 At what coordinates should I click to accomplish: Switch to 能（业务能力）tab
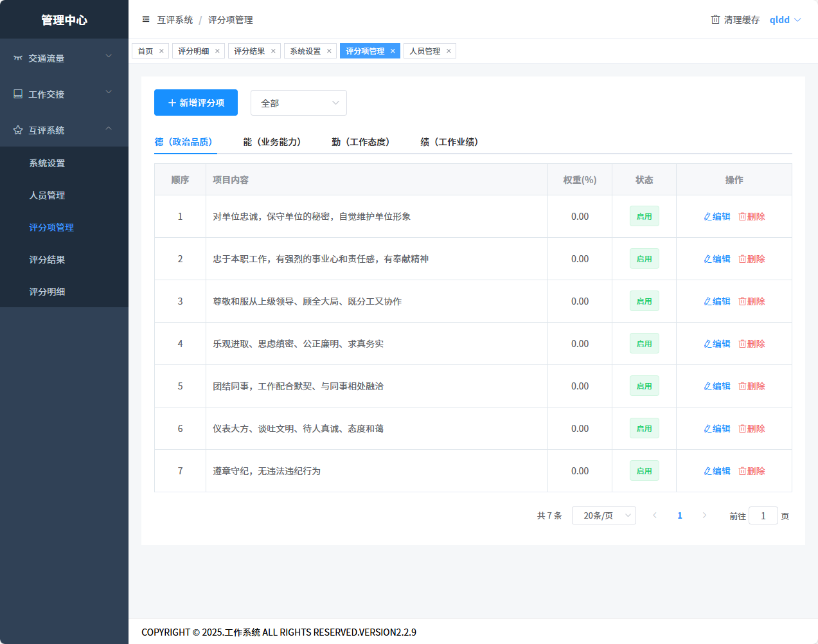point(272,142)
